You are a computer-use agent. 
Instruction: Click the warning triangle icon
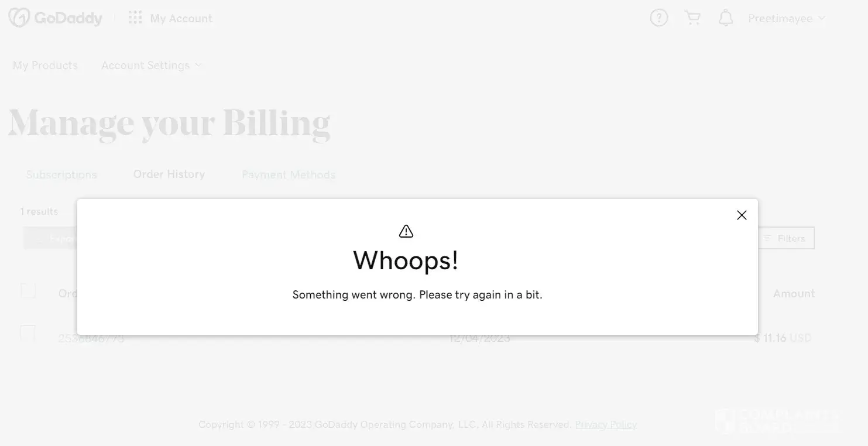click(406, 231)
